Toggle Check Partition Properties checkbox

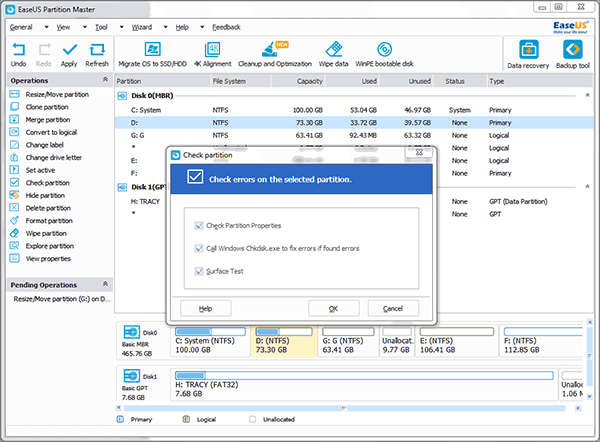[x=199, y=225]
